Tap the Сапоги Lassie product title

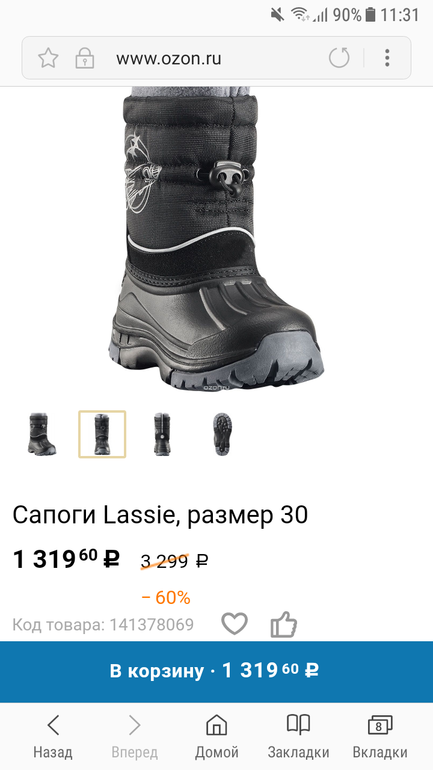click(x=160, y=515)
